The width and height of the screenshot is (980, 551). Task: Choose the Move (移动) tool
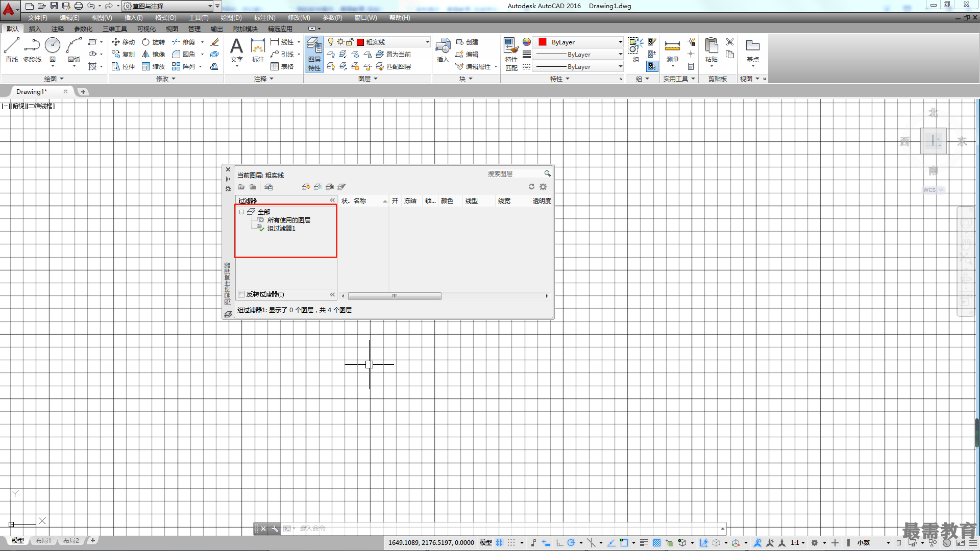pos(124,42)
